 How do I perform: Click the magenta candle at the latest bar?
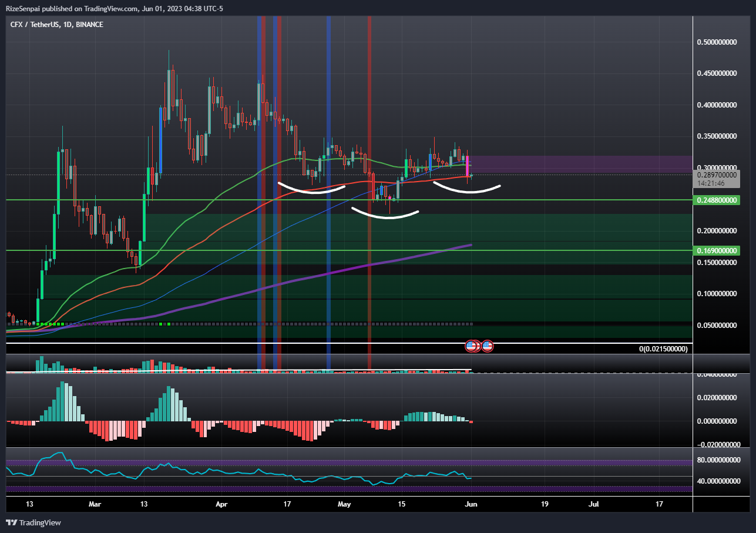point(468,166)
